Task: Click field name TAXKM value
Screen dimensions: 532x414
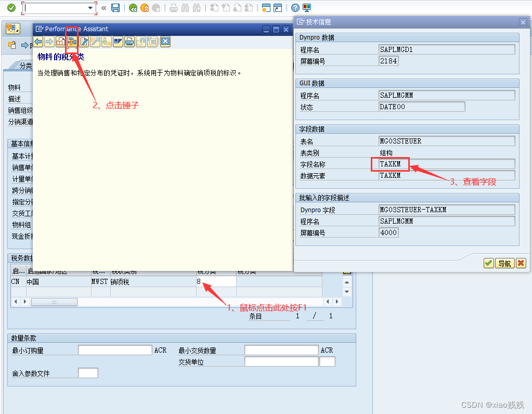Action: [447, 164]
